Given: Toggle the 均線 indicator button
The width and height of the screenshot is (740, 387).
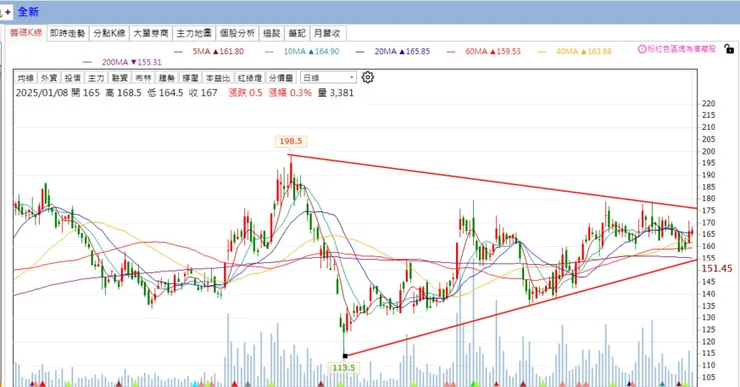Looking at the screenshot, I should [x=26, y=78].
